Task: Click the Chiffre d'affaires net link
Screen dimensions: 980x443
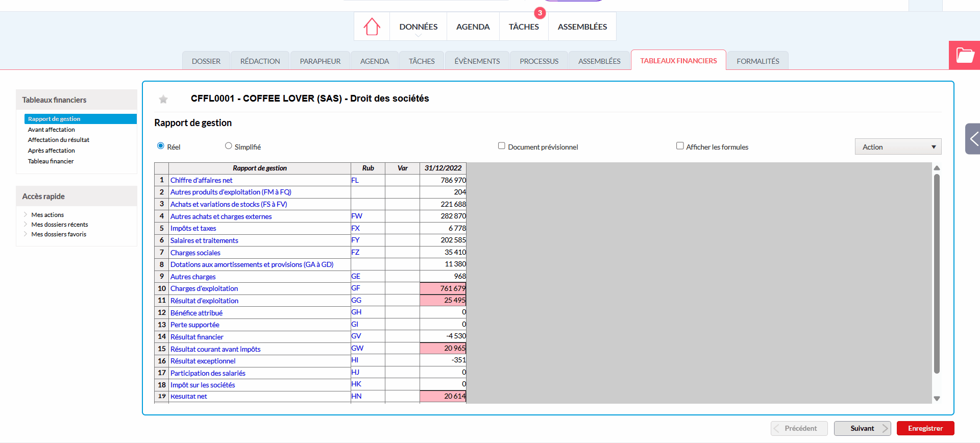Action: pos(201,180)
